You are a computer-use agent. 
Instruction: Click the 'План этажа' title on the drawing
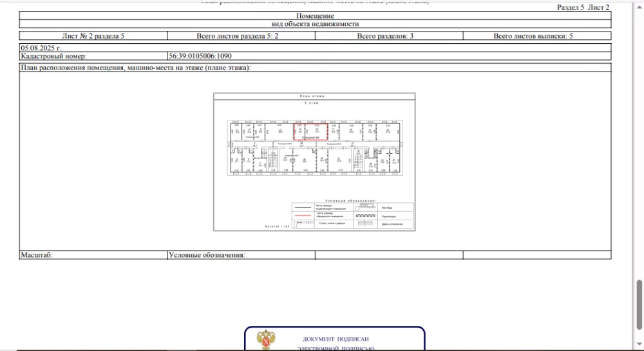click(314, 96)
